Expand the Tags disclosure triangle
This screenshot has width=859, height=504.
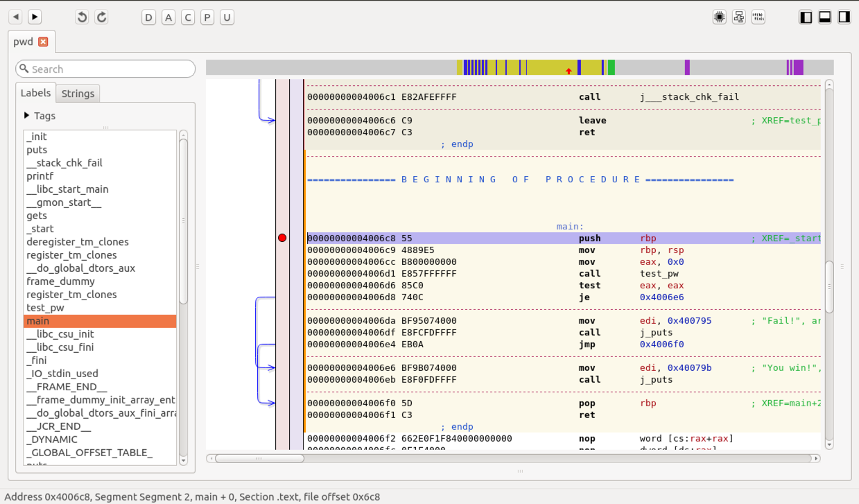tap(27, 116)
